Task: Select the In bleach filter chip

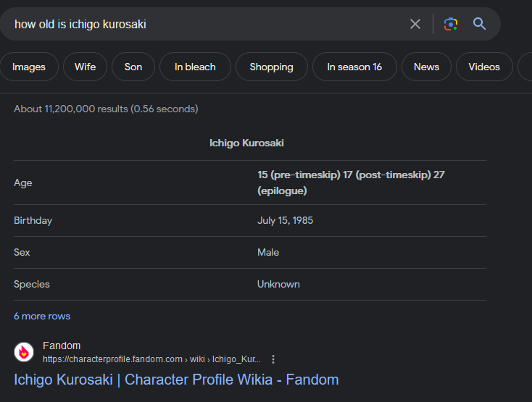Action: [x=195, y=67]
